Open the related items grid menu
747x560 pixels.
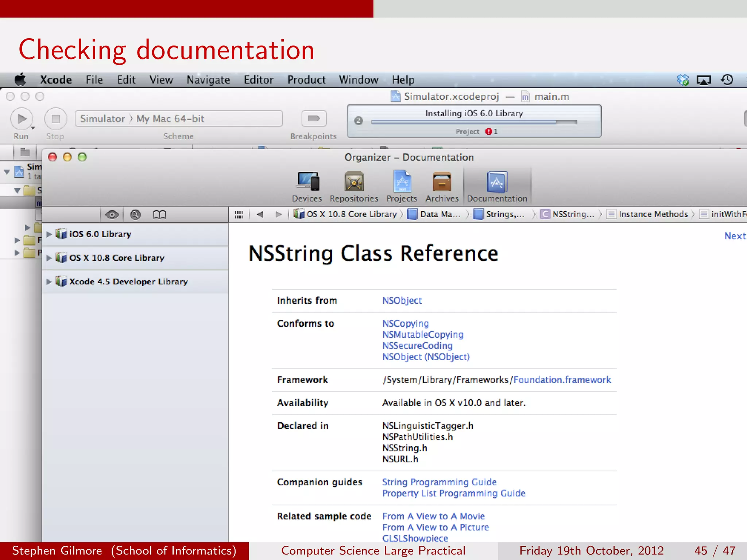[x=239, y=214]
